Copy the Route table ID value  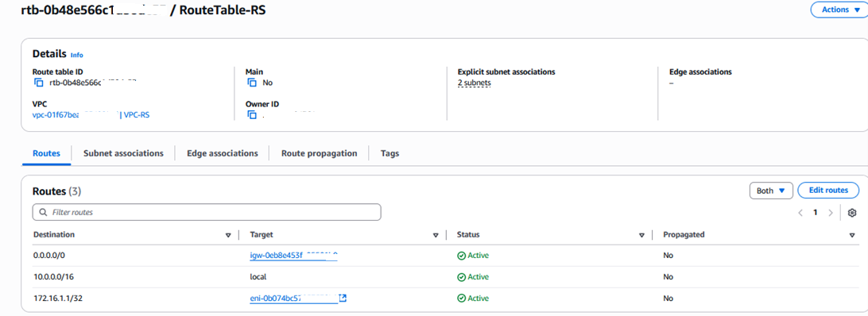tap(38, 83)
